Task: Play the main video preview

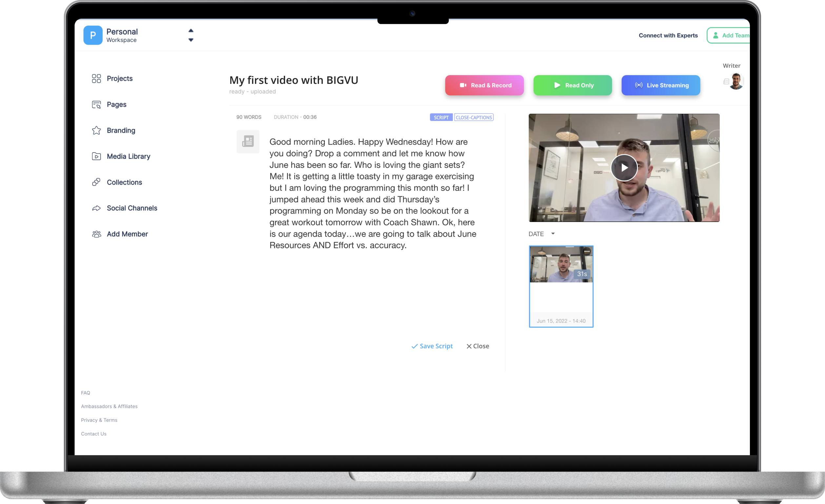Action: [624, 168]
